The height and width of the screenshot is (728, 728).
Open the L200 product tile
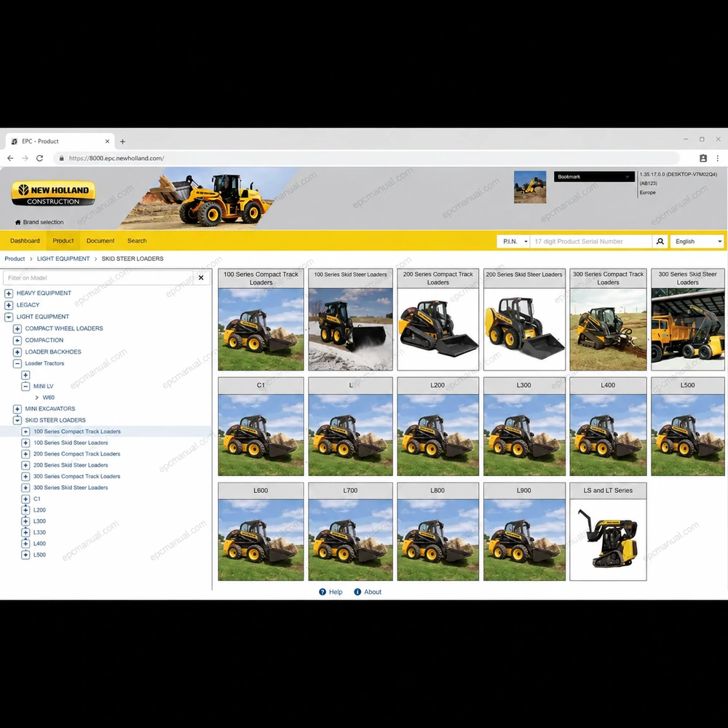[438, 427]
